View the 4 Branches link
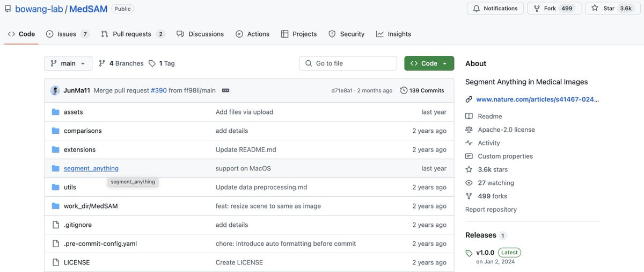The height and width of the screenshot is (272, 644). point(121,63)
